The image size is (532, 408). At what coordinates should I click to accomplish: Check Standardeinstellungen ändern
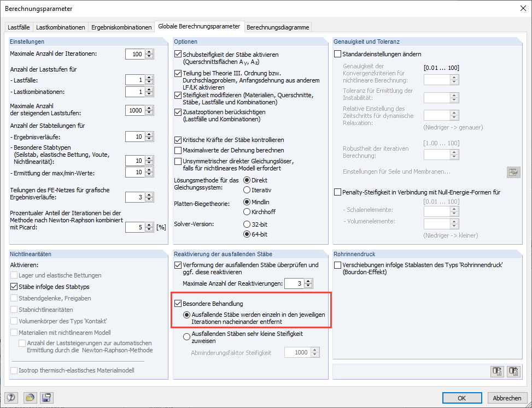[x=337, y=53]
